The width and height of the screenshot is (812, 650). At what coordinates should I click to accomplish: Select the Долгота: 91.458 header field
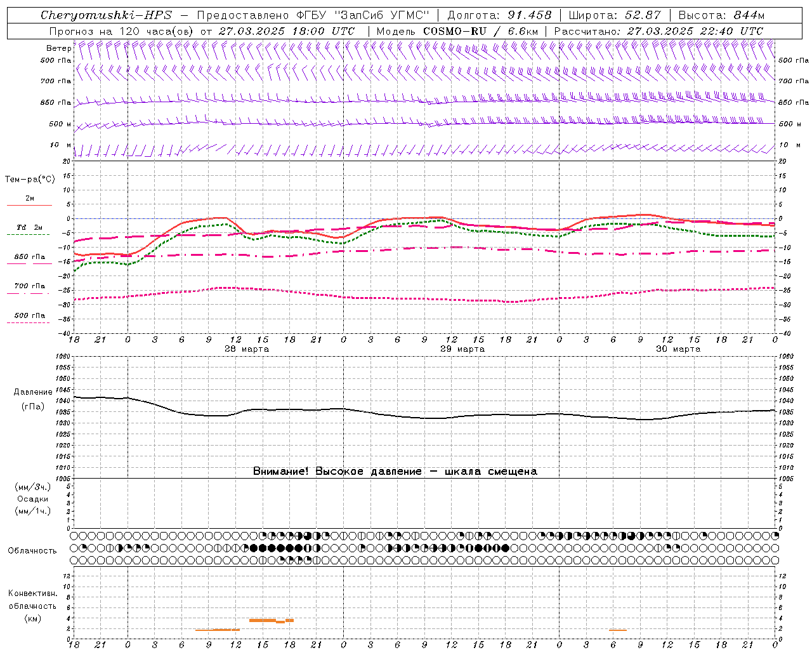(499, 15)
